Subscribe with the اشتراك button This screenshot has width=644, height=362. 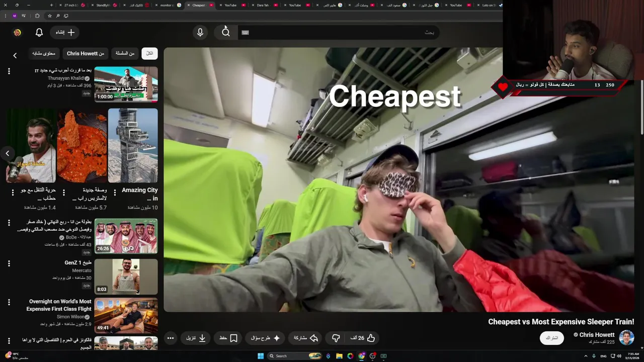(x=552, y=338)
